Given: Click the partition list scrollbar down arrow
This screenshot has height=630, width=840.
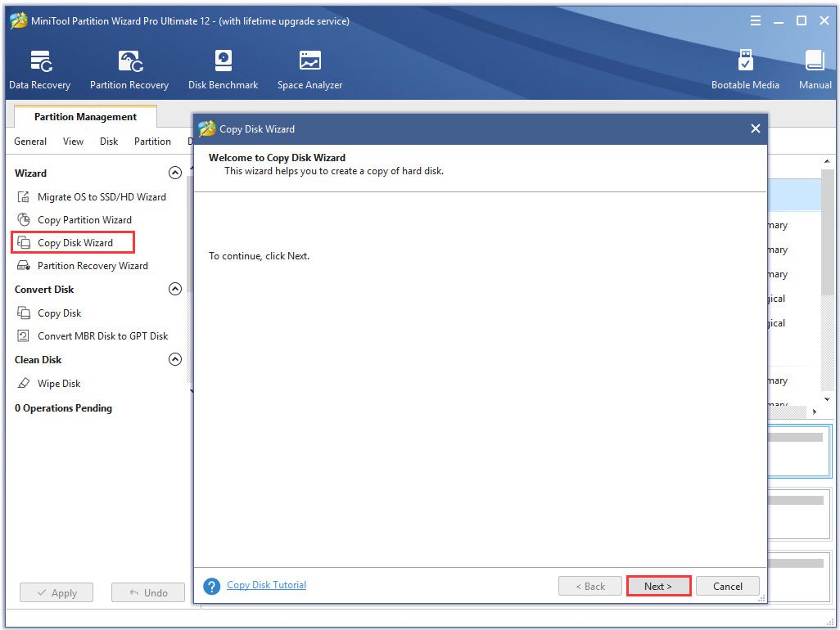Looking at the screenshot, I should tap(827, 399).
